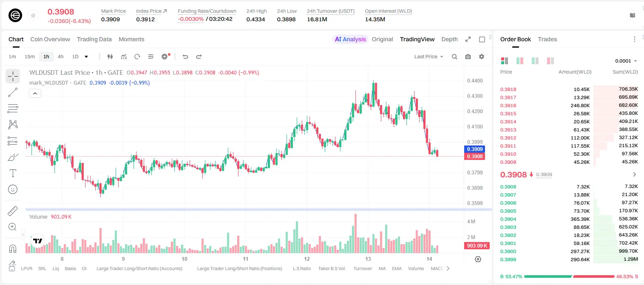Open the Last Price dropdown
This screenshot has height=285, width=644.
(x=428, y=57)
